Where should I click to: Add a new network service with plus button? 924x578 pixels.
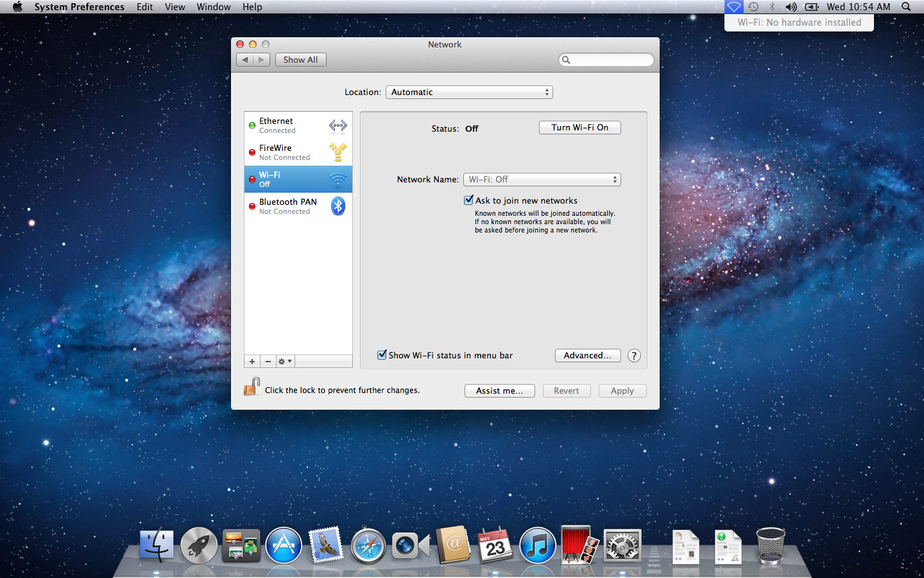(x=252, y=362)
